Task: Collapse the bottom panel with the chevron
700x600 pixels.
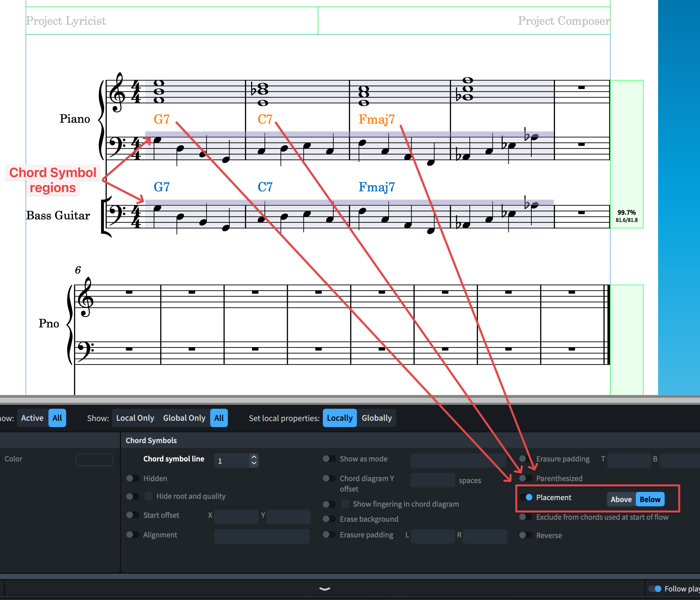Action: pyautogui.click(x=324, y=589)
